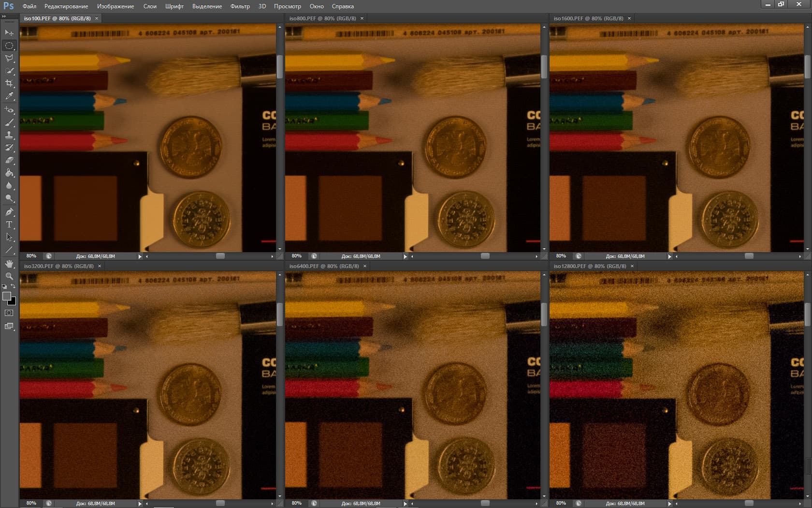Open the Изображение menu
812x508 pixels.
116,6
